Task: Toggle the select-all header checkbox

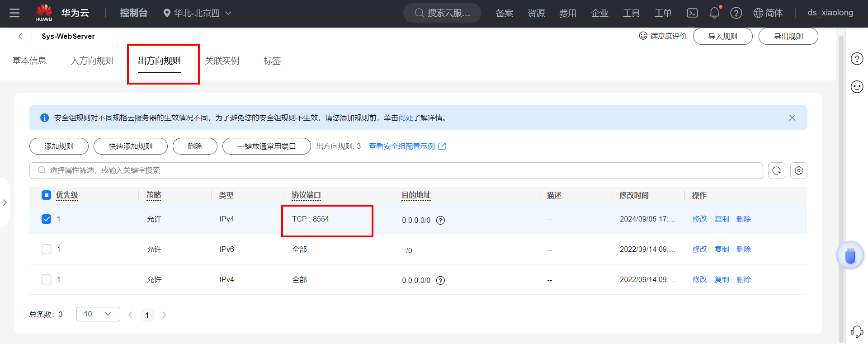Action: [47, 195]
